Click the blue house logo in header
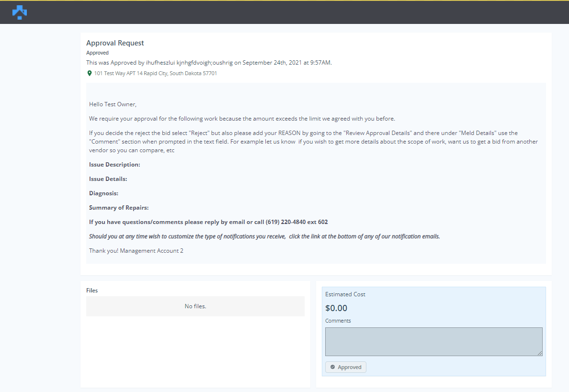 20,12
